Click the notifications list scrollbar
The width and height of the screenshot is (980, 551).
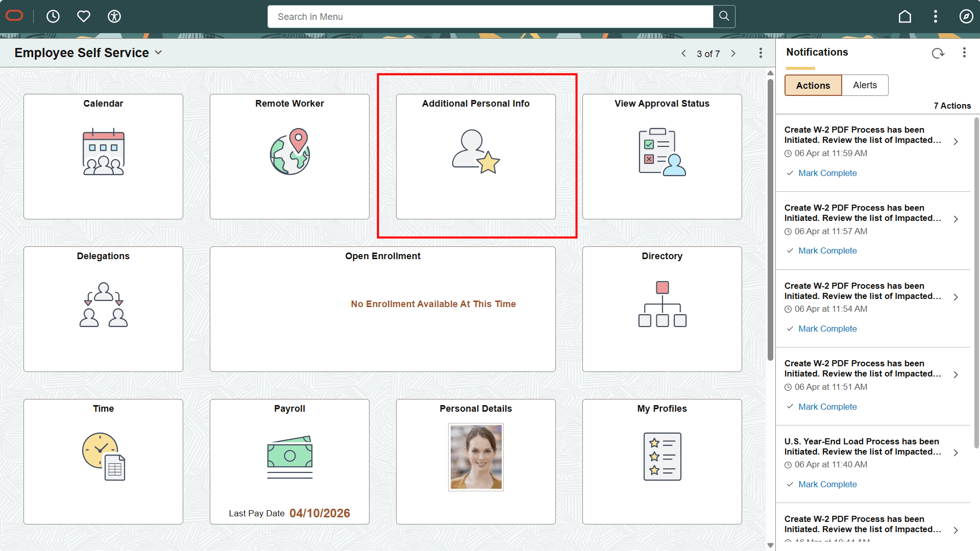976,283
